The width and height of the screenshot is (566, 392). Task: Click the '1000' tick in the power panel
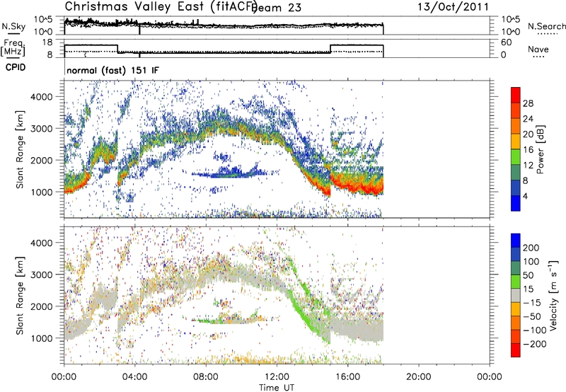pos(41,192)
